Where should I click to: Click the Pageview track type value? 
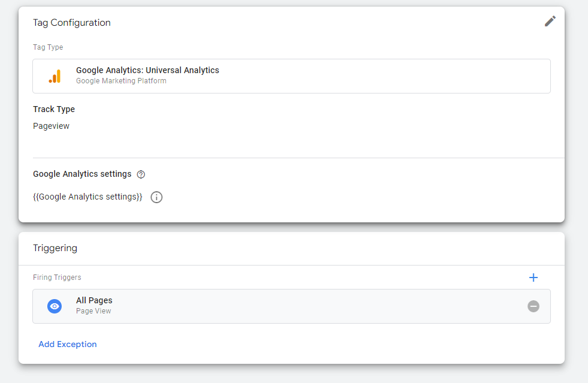point(51,126)
